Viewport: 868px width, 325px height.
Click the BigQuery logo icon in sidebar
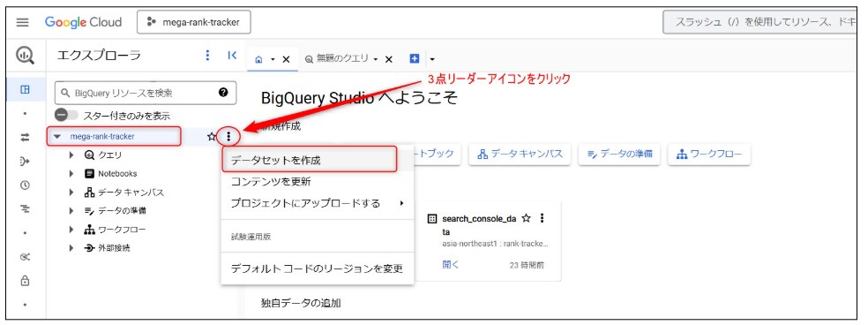point(25,55)
